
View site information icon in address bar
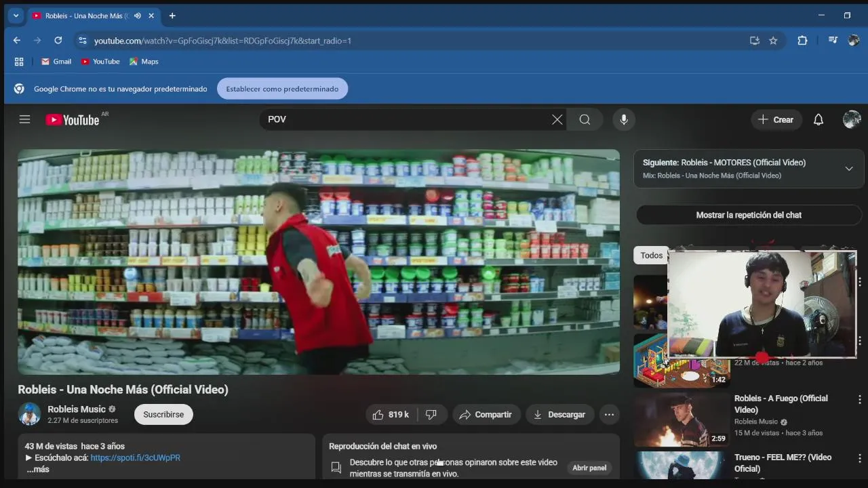(82, 41)
